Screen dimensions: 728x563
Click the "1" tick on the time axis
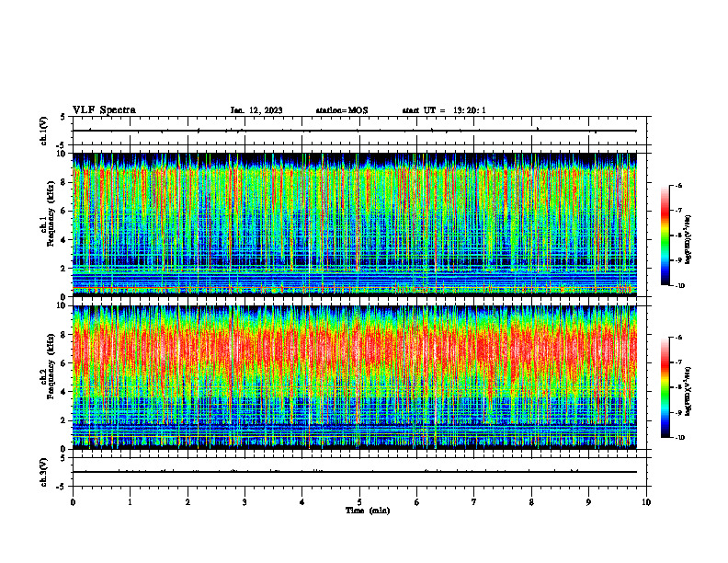130,502
